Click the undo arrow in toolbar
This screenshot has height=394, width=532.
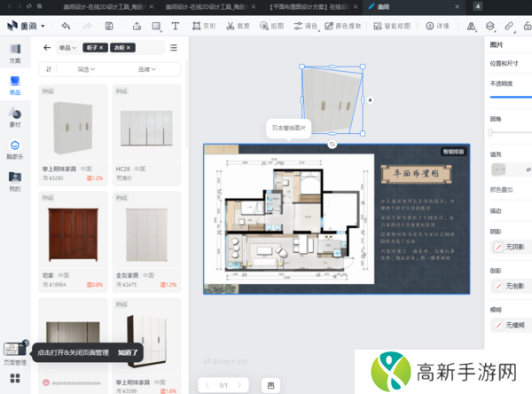[66, 27]
